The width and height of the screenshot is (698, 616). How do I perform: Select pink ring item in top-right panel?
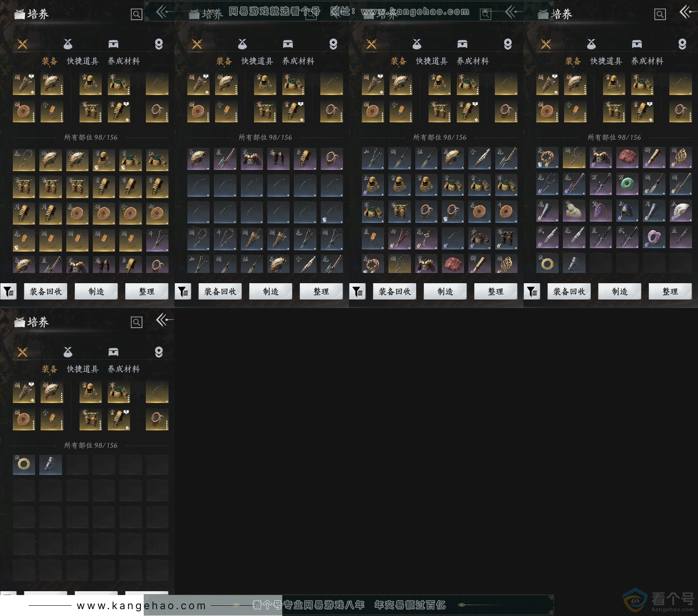[654, 237]
